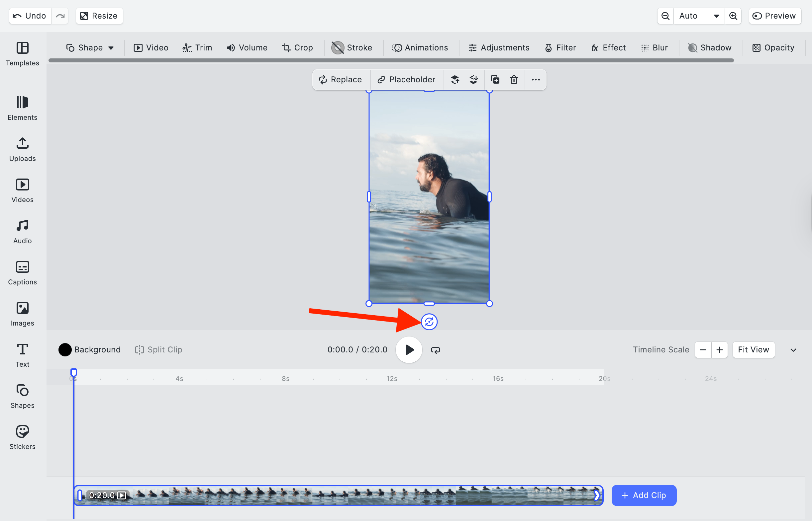This screenshot has height=521, width=812.
Task: Increase Timeline Scale with the plus control
Action: coord(720,350)
